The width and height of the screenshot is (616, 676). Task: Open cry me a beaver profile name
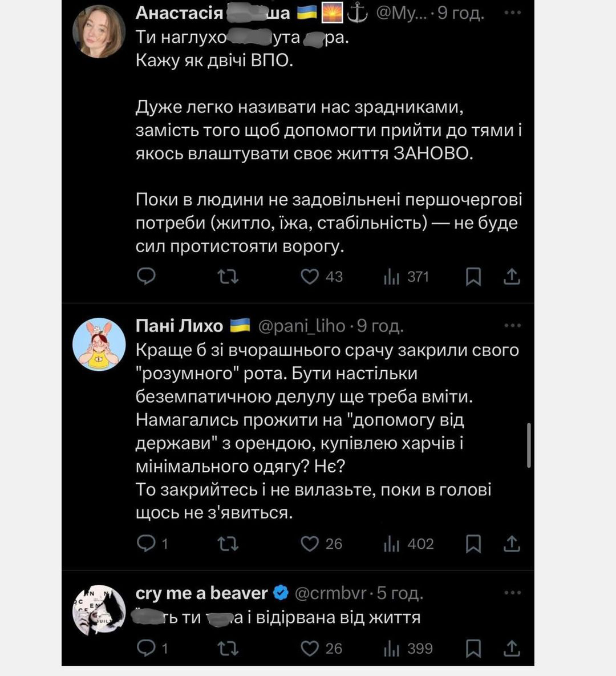coord(201,593)
